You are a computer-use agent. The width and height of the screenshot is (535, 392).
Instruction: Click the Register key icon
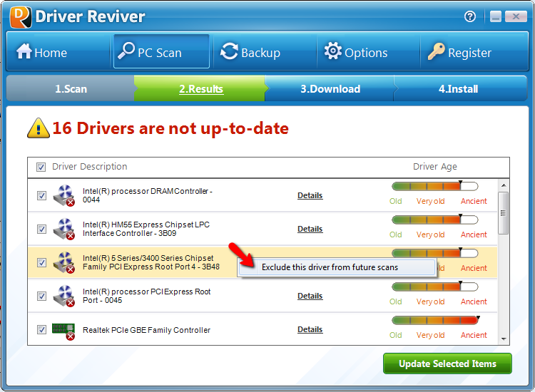[436, 52]
